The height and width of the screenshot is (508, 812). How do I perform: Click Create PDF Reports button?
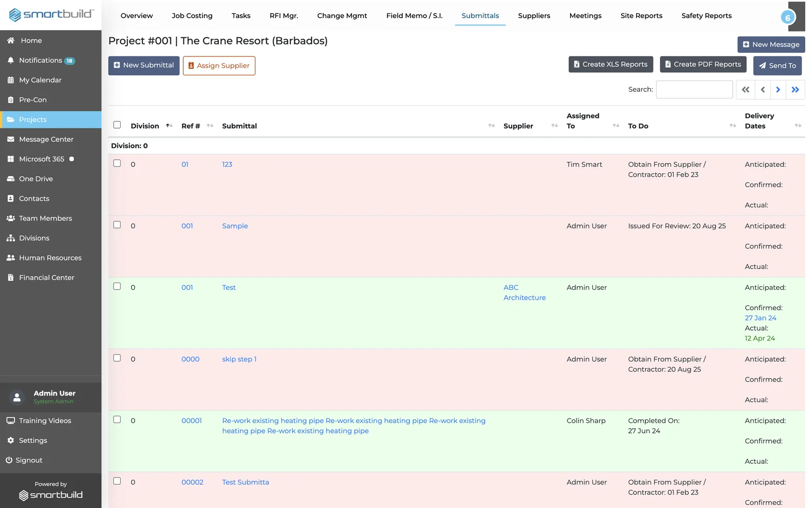point(703,64)
